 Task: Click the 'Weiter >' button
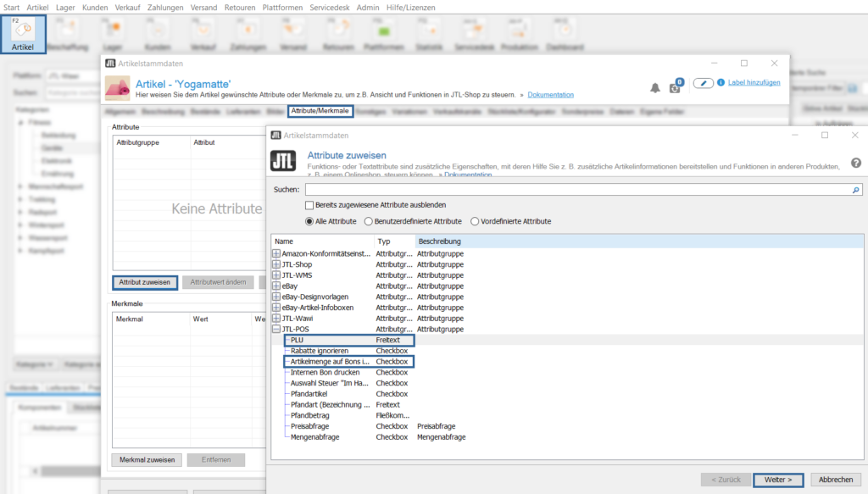click(x=777, y=480)
